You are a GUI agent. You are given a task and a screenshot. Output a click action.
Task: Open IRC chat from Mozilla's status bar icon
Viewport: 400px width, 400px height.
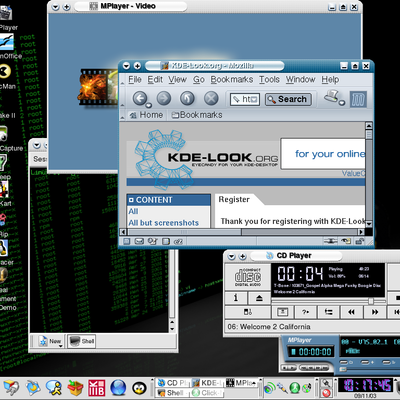pyautogui.click(x=178, y=241)
